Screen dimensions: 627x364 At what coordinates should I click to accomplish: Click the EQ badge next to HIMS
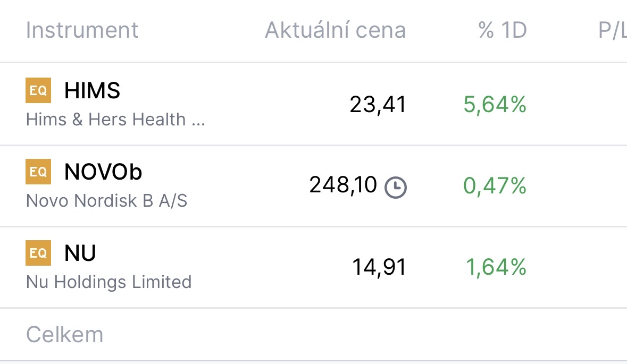(38, 90)
